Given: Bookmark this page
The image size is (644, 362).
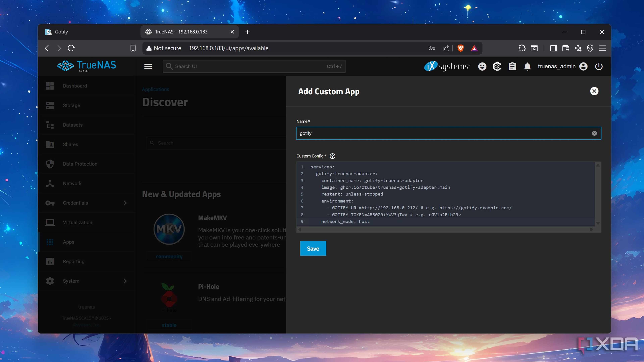Looking at the screenshot, I should coord(133,48).
